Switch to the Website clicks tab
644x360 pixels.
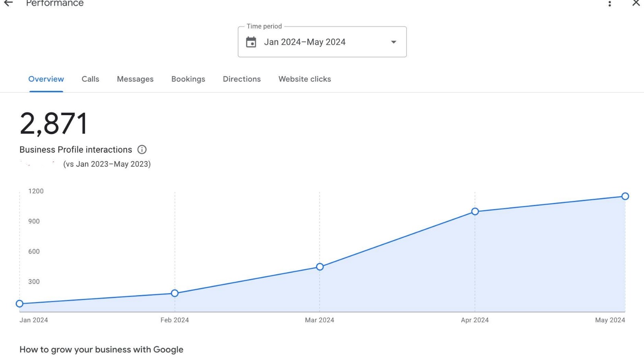coord(305,79)
